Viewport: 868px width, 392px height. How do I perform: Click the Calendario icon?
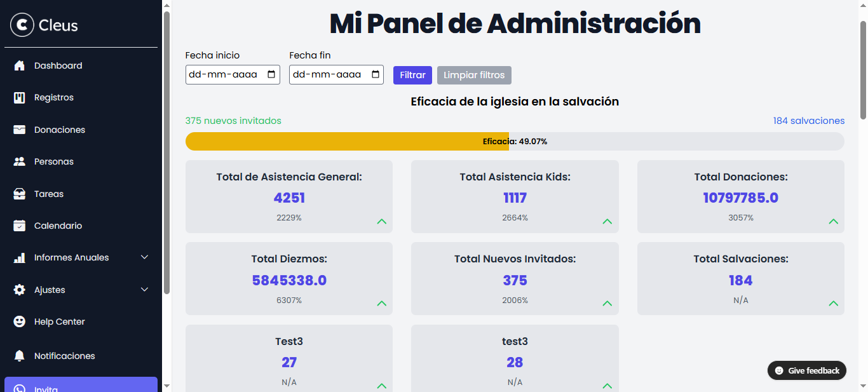(x=20, y=226)
